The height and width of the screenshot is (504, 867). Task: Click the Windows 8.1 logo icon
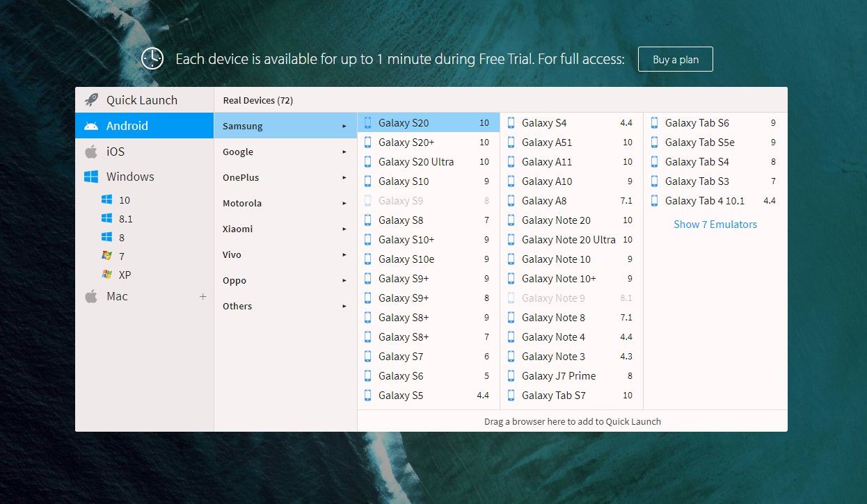click(x=106, y=218)
